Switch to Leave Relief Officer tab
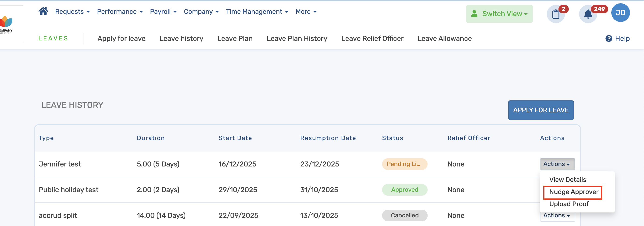This screenshot has height=226, width=644. pyautogui.click(x=372, y=39)
